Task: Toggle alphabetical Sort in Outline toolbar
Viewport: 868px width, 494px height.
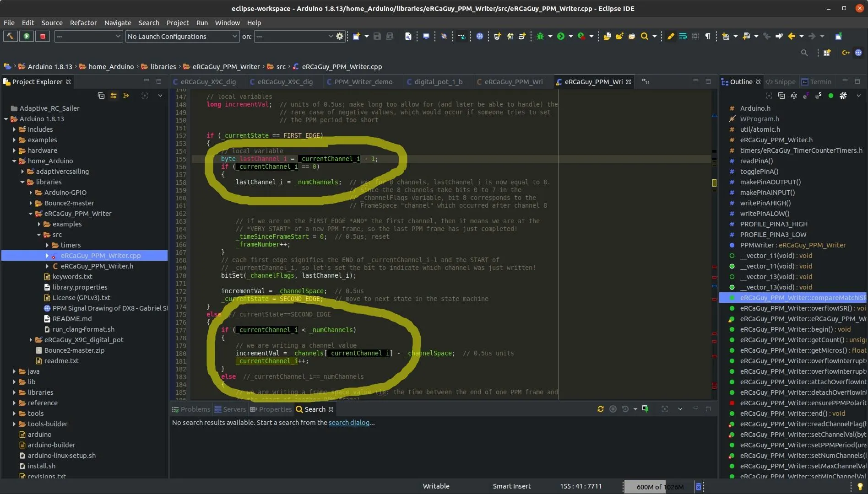Action: coord(794,96)
